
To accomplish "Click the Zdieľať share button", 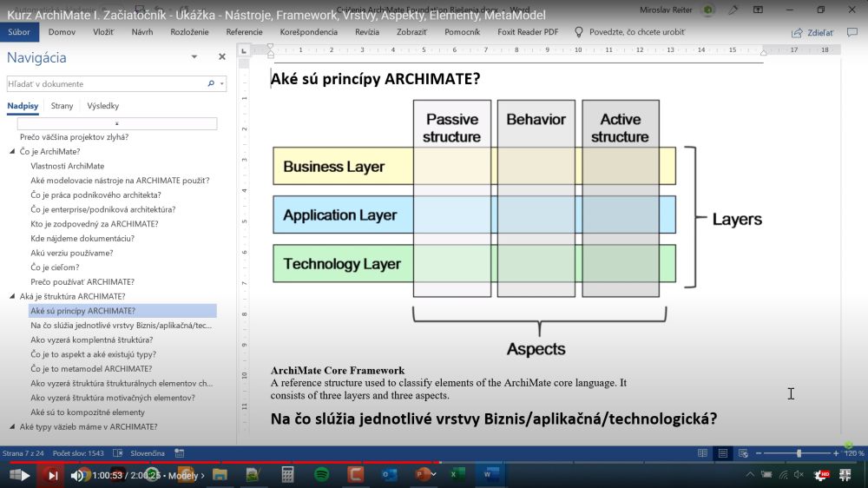I will 812,33.
